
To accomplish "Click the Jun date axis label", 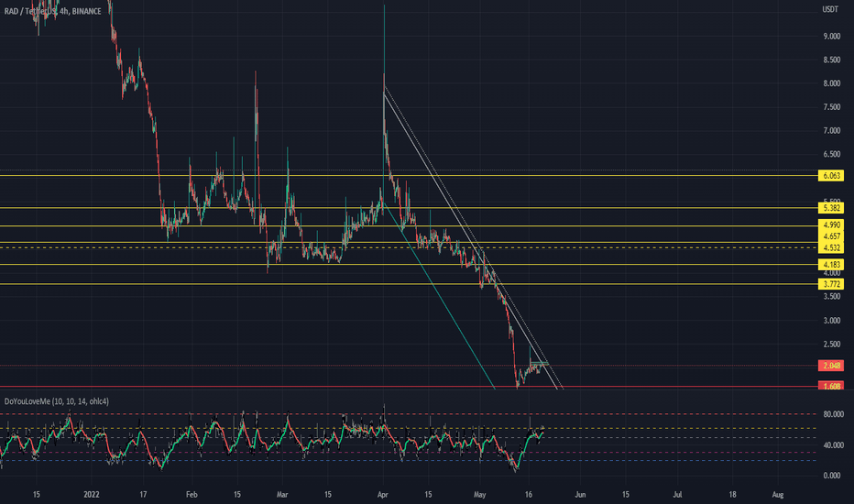I will pyautogui.click(x=580, y=495).
